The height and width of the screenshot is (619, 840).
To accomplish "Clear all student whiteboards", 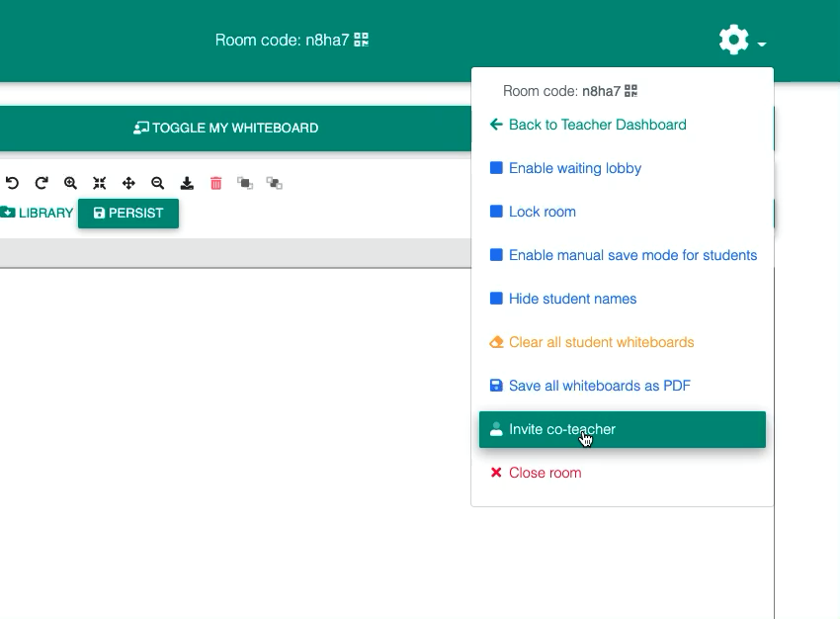I will (591, 342).
